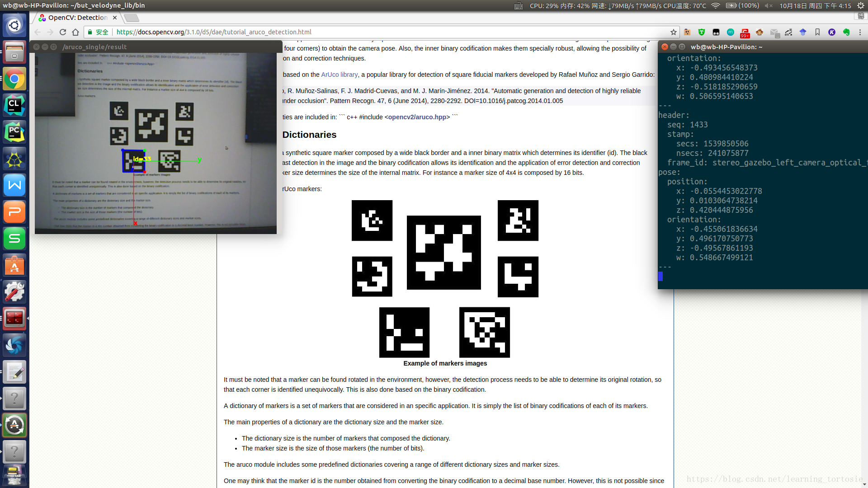Open PyCharm from the dock
The height and width of the screenshot is (488, 868).
click(14, 132)
